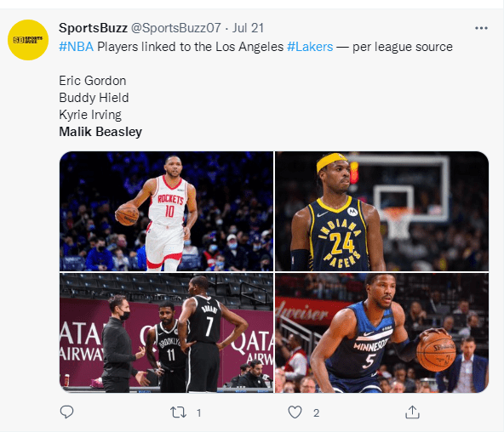504x432 pixels.
Task: Select the Eric Gordon name line
Action: tap(93, 81)
